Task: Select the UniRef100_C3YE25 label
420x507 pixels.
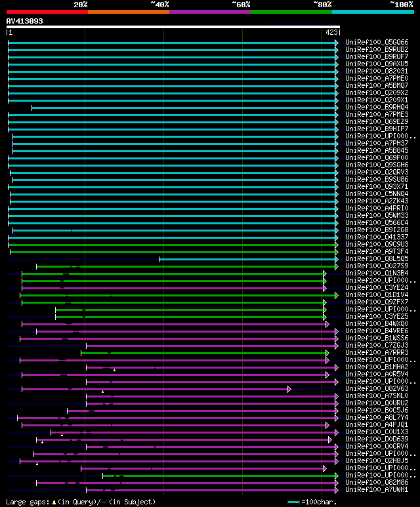Action: 377,317
